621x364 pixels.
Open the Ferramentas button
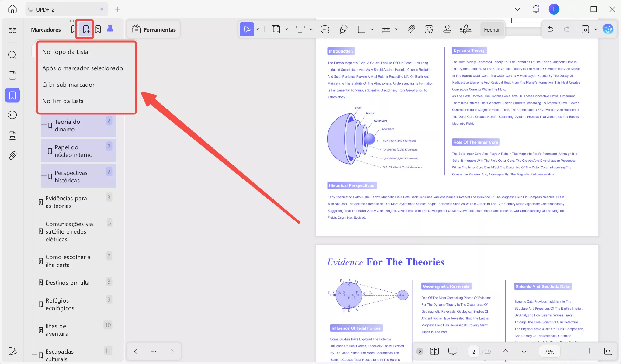click(154, 29)
